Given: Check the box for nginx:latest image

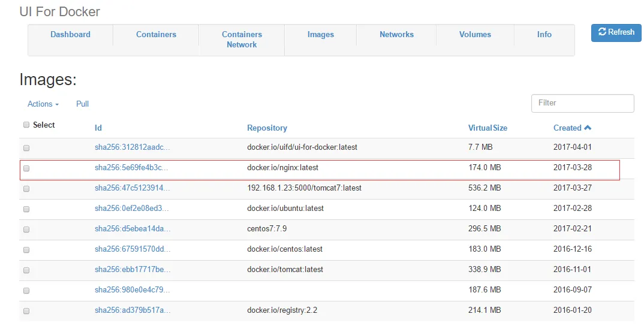Looking at the screenshot, I should [x=26, y=168].
